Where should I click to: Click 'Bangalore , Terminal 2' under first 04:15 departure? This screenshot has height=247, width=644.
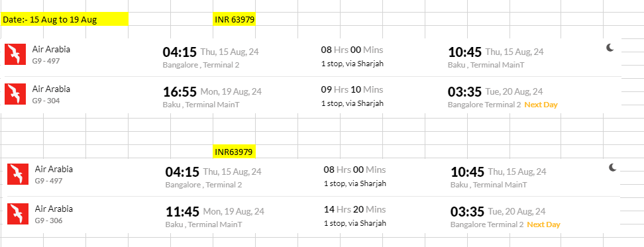[x=201, y=65]
